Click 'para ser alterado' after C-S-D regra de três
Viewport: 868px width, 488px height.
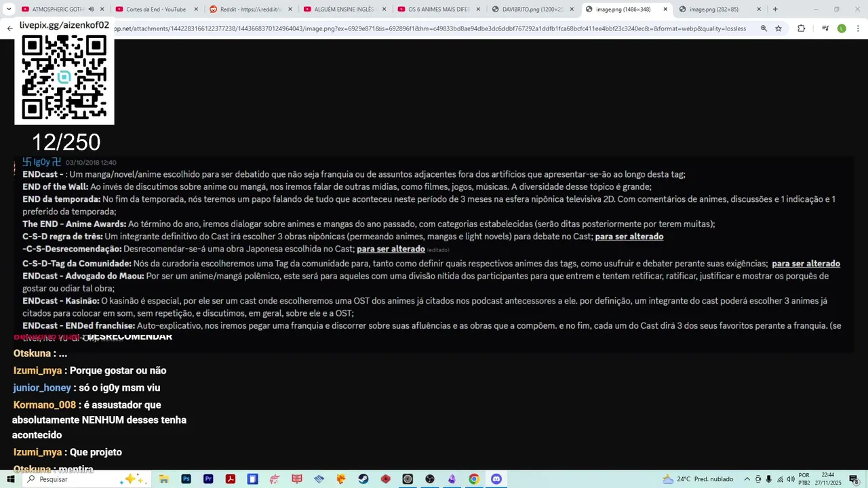click(629, 237)
